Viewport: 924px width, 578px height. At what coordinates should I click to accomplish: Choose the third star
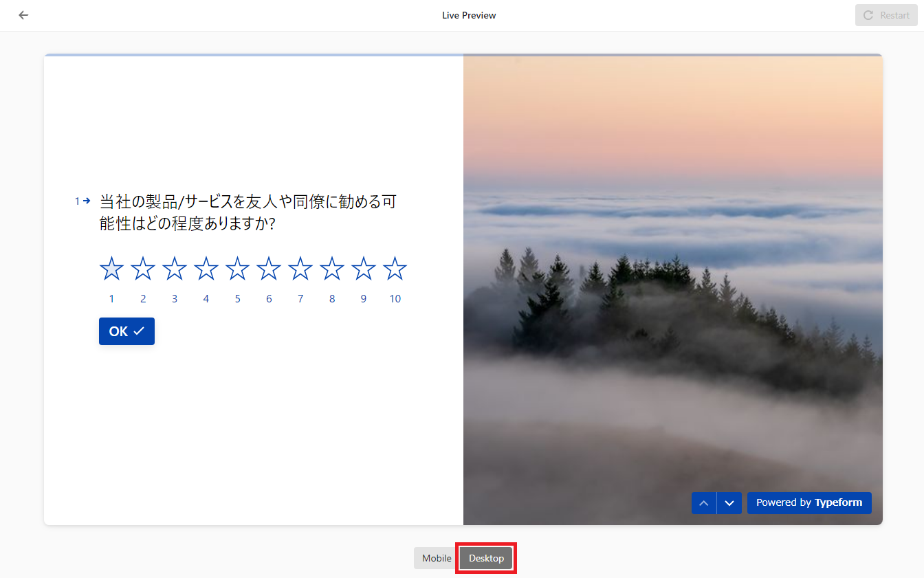[x=175, y=269]
